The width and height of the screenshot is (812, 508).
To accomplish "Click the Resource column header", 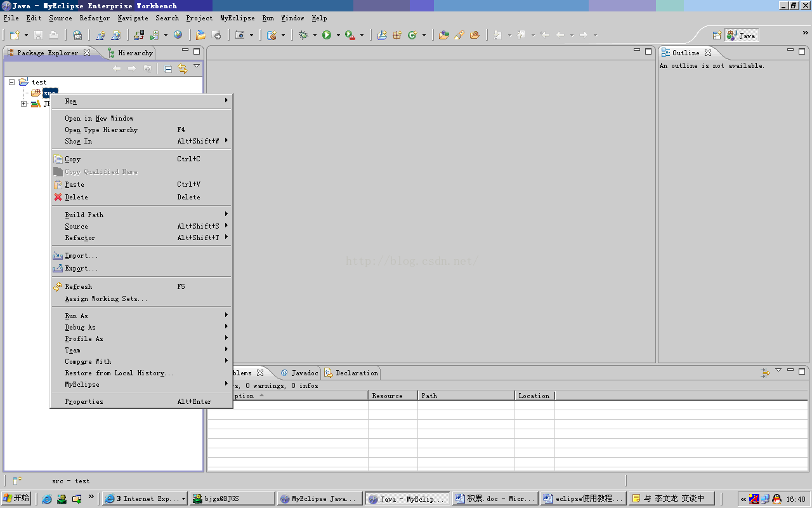I will pos(393,396).
